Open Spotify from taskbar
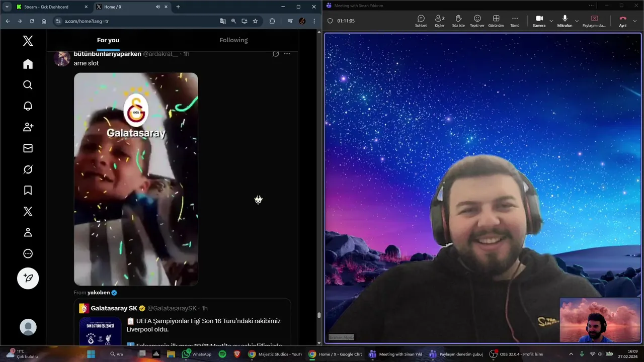The image size is (644, 362). click(x=222, y=354)
